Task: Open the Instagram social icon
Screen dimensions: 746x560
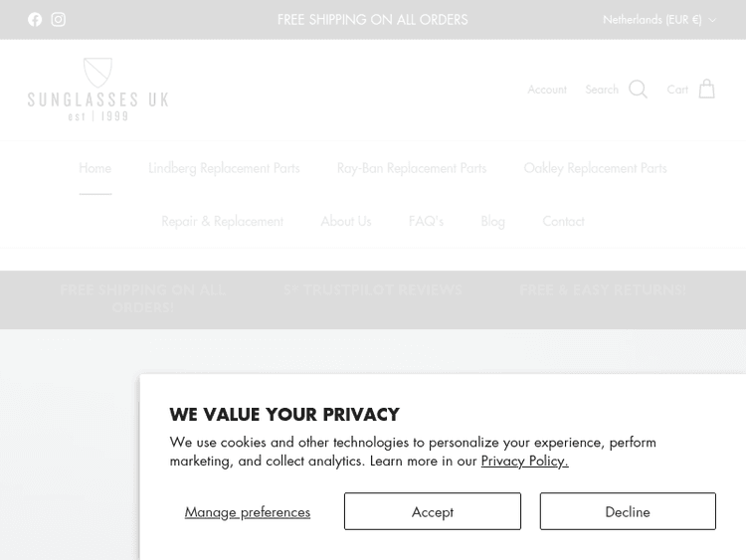Action: (59, 20)
